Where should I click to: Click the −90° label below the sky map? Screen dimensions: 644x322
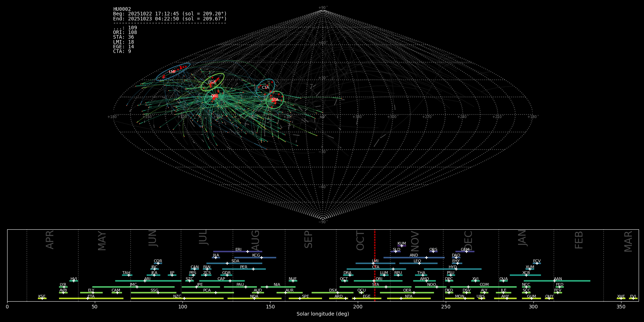click(323, 222)
